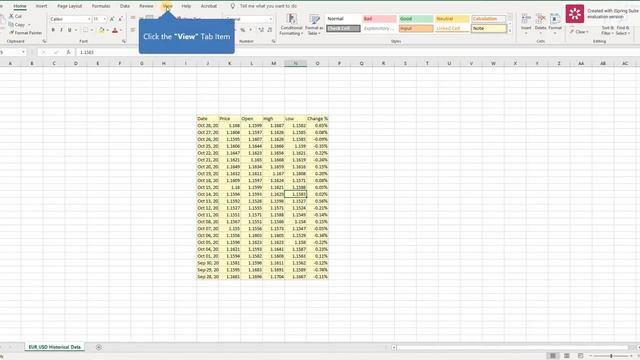Open the Font Color dropdown arrow
The width and height of the screenshot is (640, 360).
pos(121,30)
